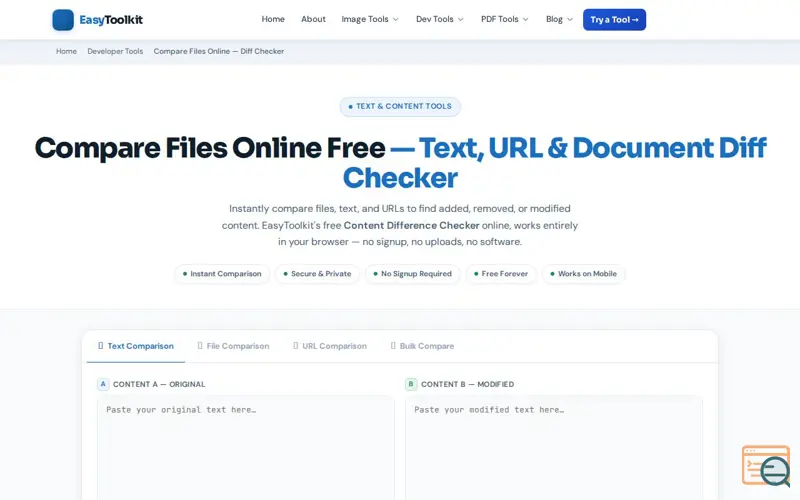Go to Home in the top navigation
Image resolution: width=800 pixels, height=500 pixels.
[x=273, y=19]
